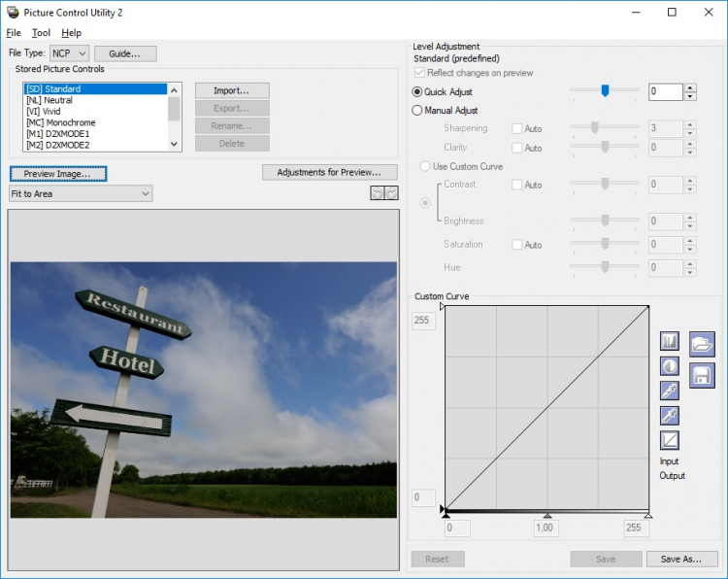Screen dimensions: 728x579
Task: Select the Manual Adjust radio button
Action: (x=417, y=110)
